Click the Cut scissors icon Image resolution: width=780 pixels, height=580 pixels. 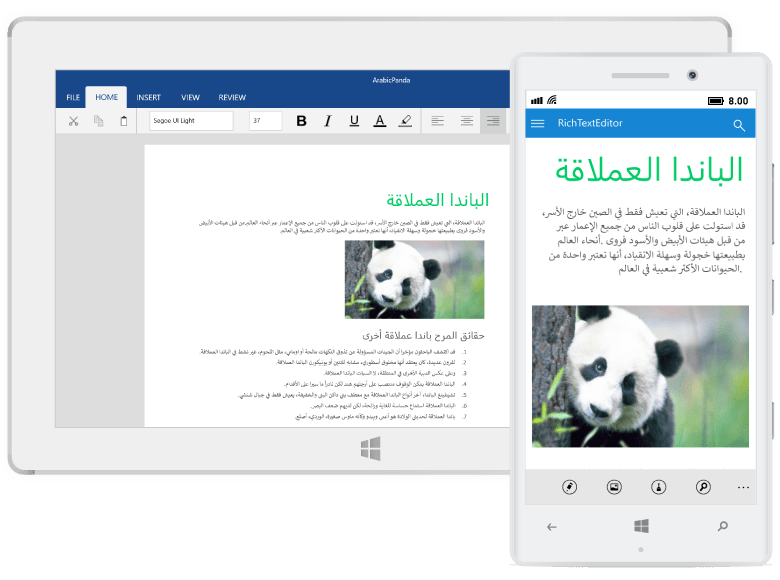pyautogui.click(x=74, y=121)
